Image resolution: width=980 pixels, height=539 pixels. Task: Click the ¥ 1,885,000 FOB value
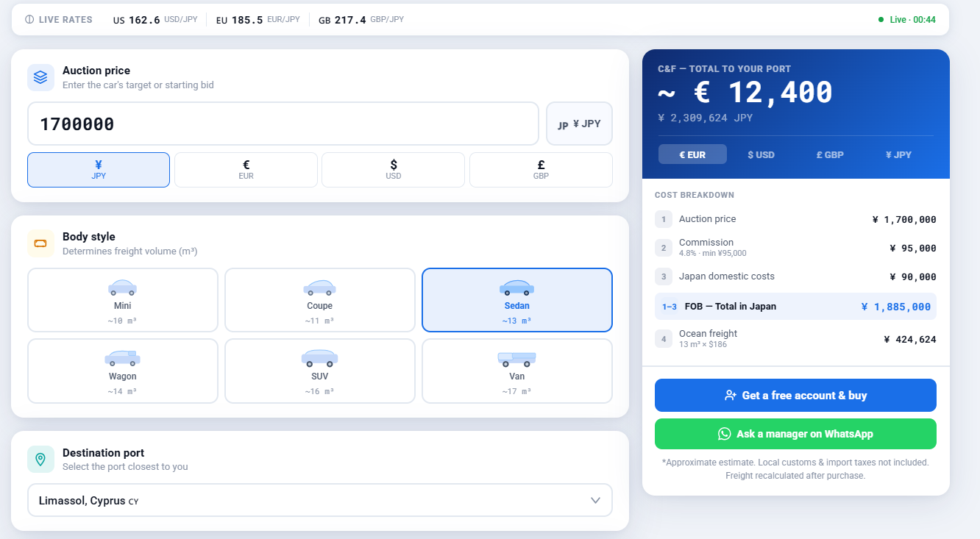point(896,307)
